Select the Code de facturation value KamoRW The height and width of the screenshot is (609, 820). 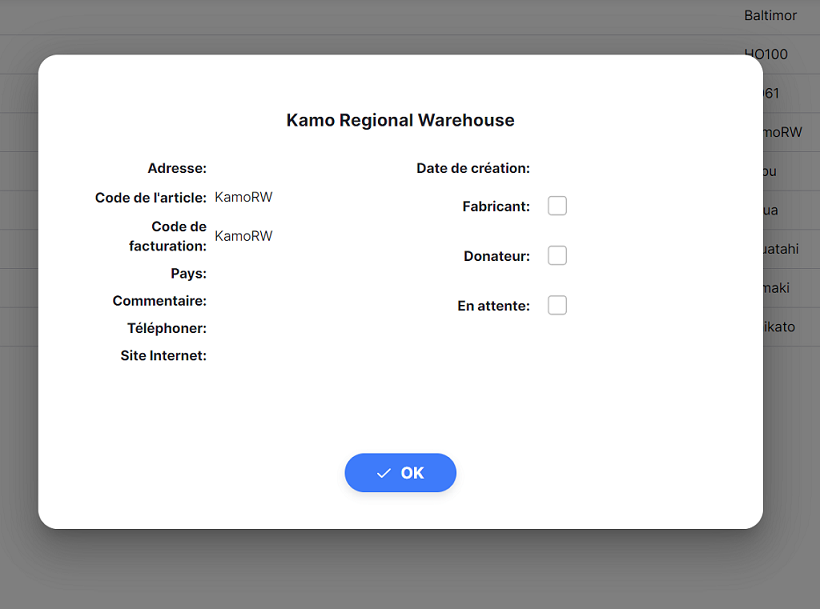click(244, 236)
